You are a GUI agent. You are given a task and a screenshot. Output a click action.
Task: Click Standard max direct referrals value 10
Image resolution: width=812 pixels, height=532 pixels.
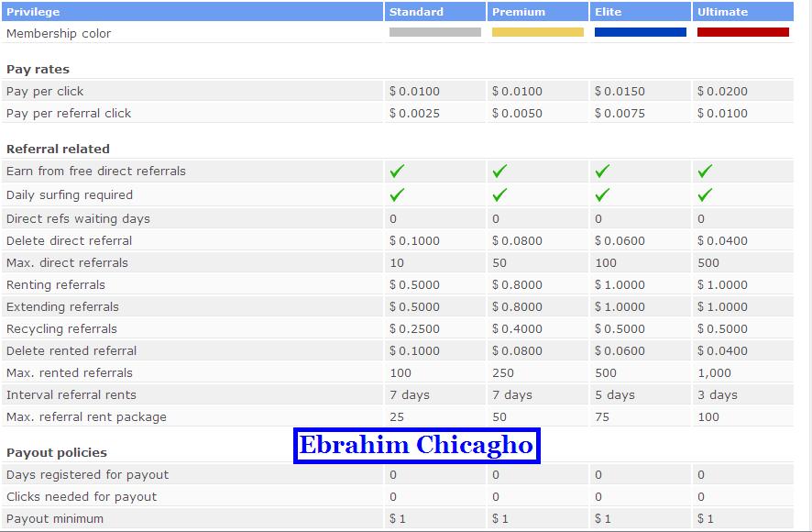(x=397, y=263)
